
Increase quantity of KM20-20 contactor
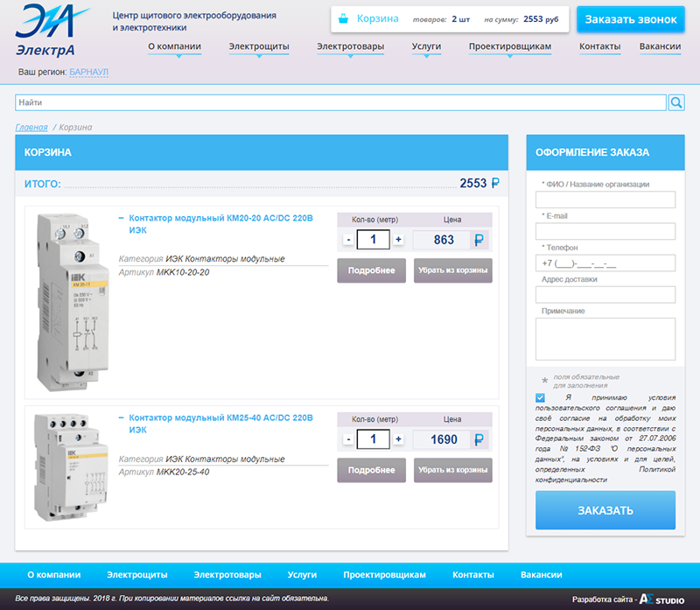[399, 240]
